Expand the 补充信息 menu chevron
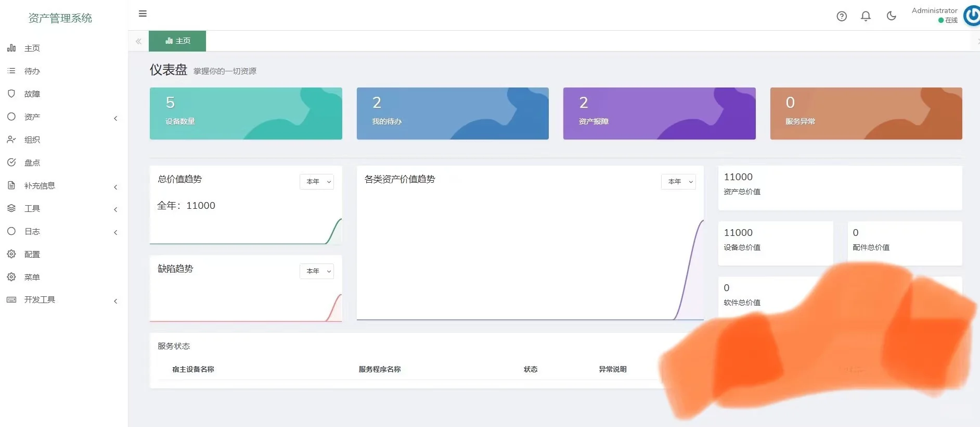This screenshot has width=980, height=427. click(115, 187)
